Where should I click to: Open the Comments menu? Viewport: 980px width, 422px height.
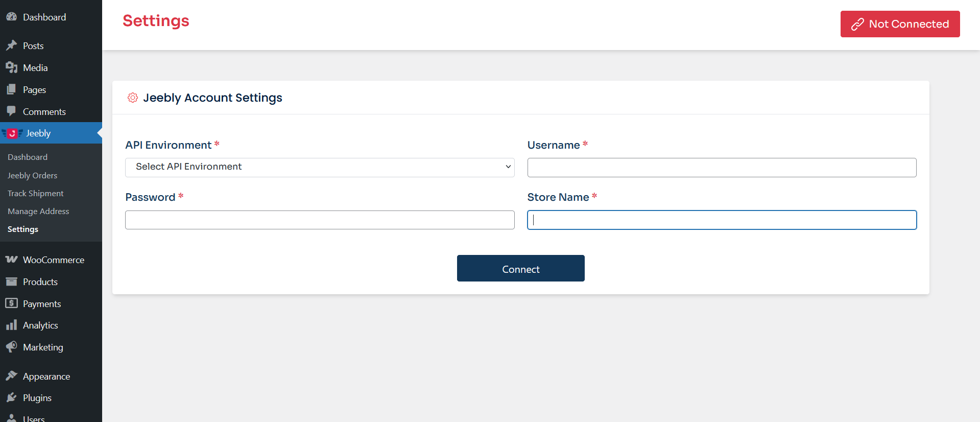51,111
